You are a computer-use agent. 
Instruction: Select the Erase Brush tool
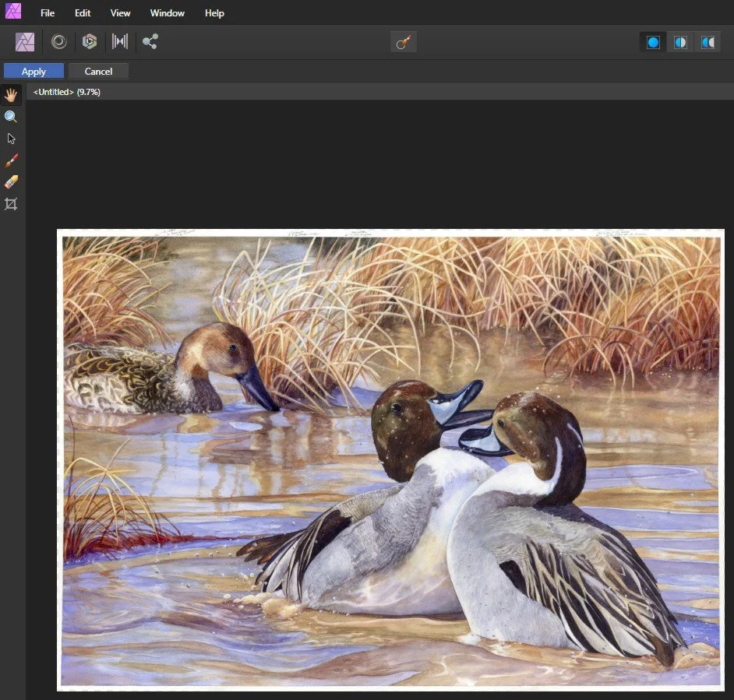11,182
